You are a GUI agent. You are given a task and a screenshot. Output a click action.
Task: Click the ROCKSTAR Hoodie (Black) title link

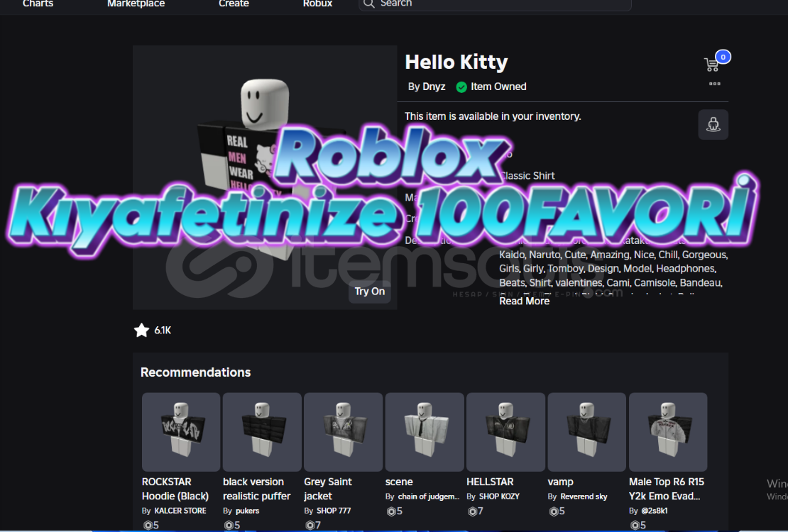click(175, 489)
